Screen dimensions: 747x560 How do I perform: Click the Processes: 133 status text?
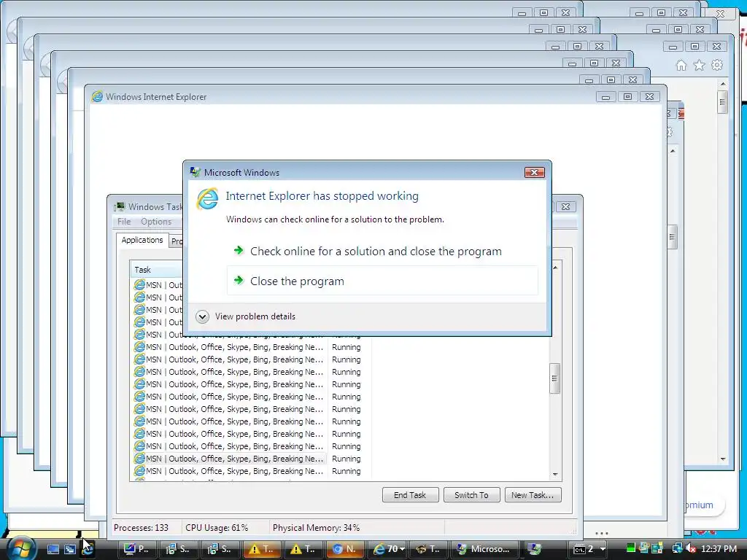point(141,528)
